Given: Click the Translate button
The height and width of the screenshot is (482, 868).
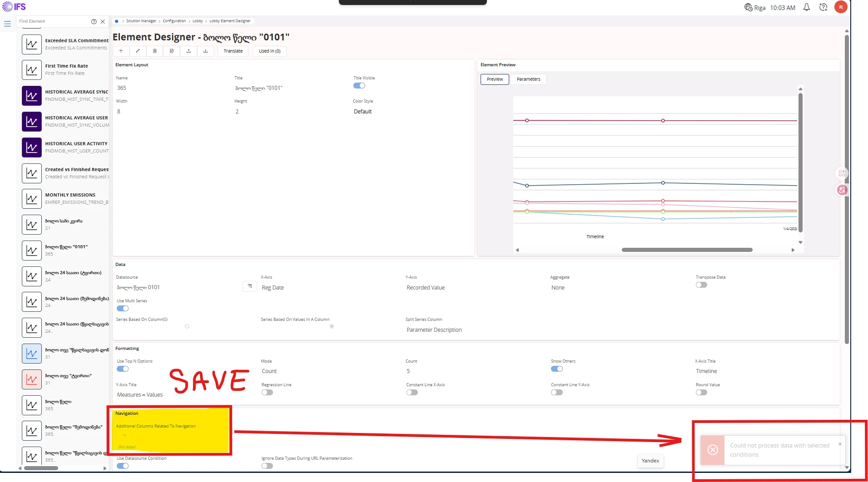Looking at the screenshot, I should click(233, 51).
